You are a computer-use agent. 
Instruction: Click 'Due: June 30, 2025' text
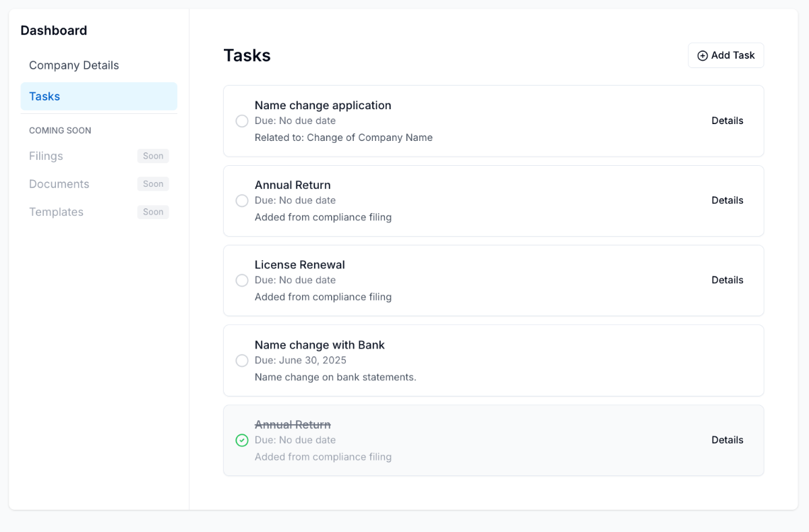tap(301, 361)
